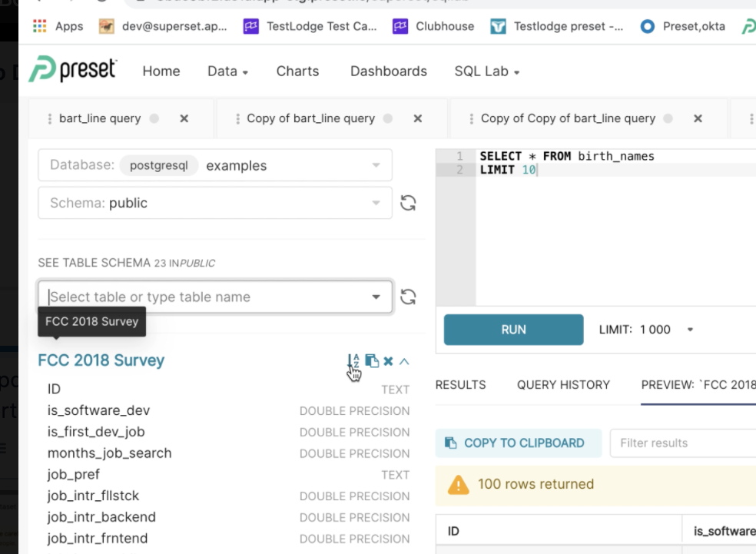Image resolution: width=756 pixels, height=554 pixels.
Task: Click status dot on bart_line query tab
Action: [x=154, y=118]
